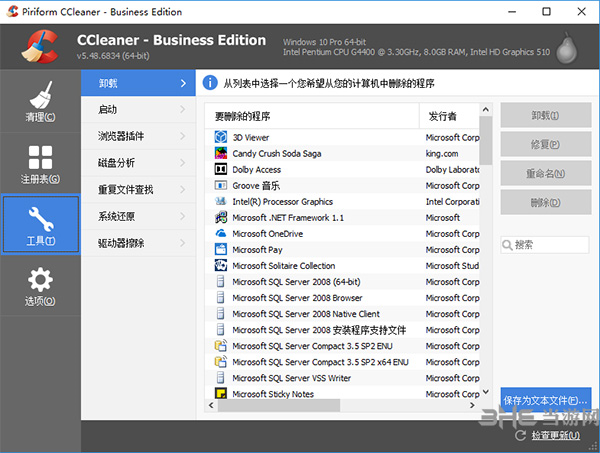Sort by 要删除的程序 column header
This screenshot has height=453, width=600.
(x=312, y=116)
